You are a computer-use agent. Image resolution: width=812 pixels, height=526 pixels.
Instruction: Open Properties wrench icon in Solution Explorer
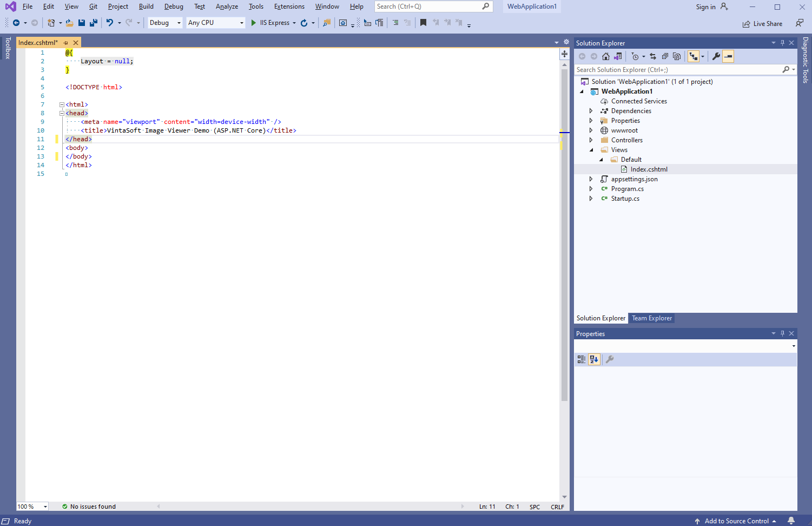point(716,56)
